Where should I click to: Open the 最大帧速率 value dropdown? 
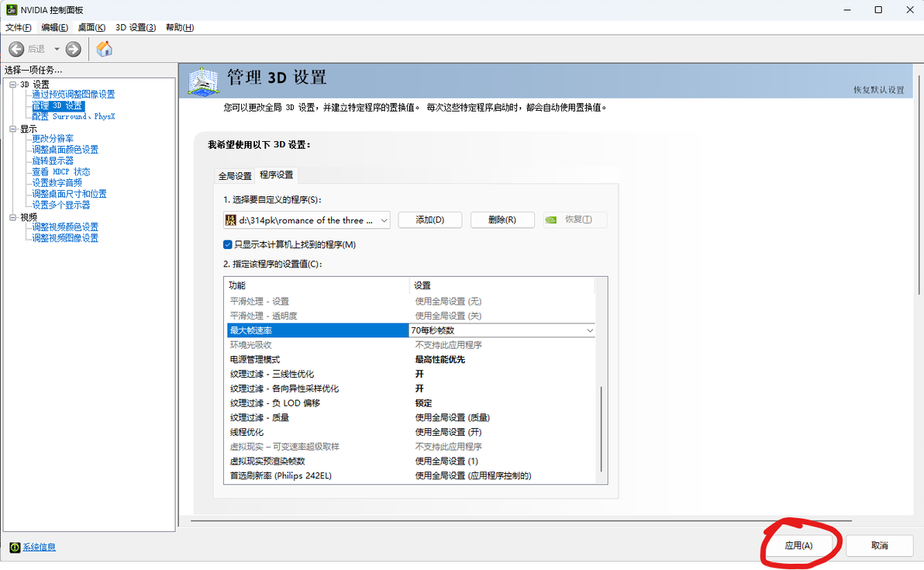pyautogui.click(x=589, y=330)
